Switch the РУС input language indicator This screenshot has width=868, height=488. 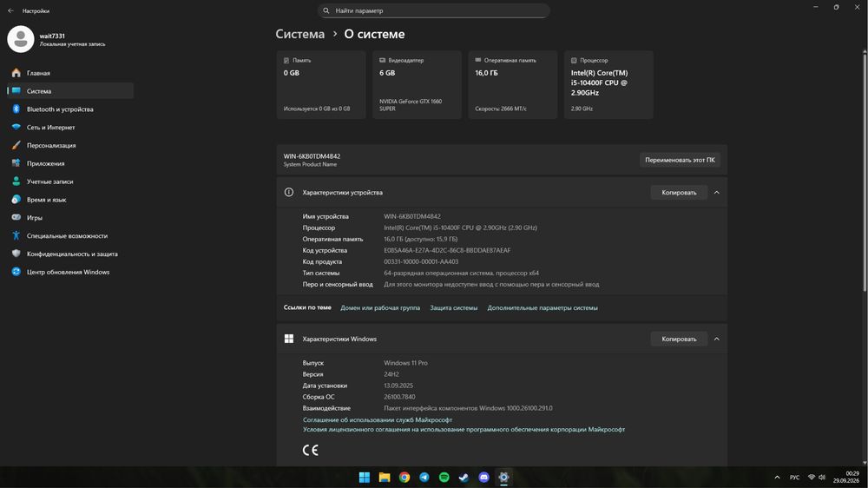[x=794, y=478]
